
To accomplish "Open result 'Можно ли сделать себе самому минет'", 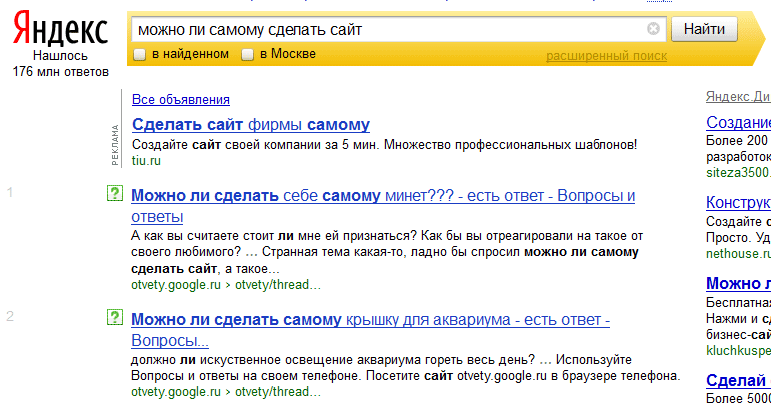I will click(x=383, y=206).
